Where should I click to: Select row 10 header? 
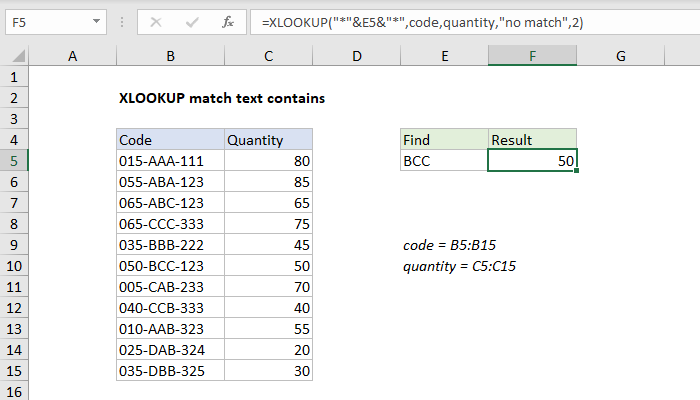15,266
